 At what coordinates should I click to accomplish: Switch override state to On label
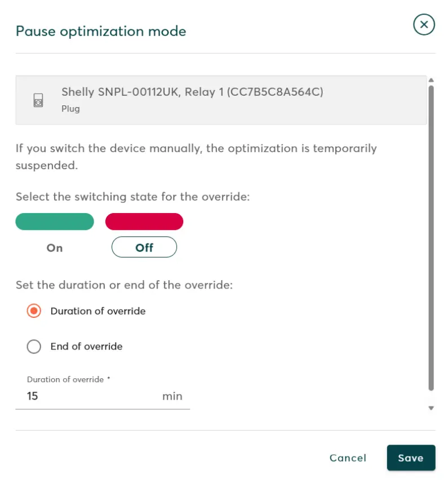pos(55,247)
